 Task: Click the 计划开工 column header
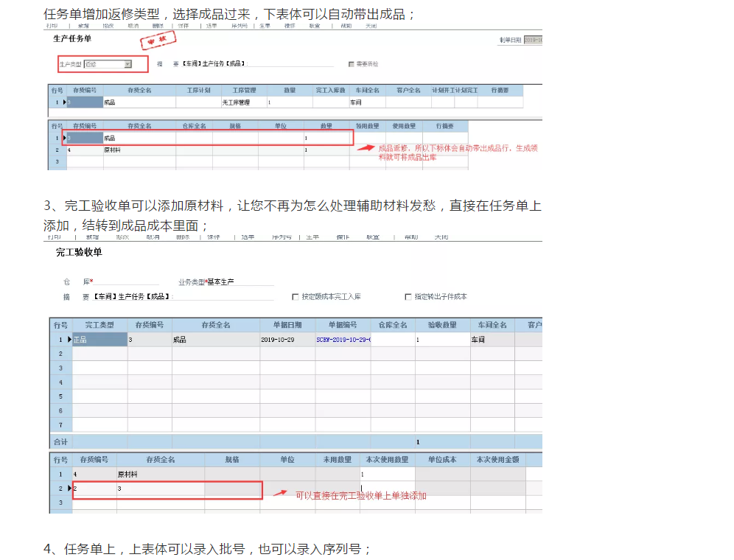[x=442, y=91]
